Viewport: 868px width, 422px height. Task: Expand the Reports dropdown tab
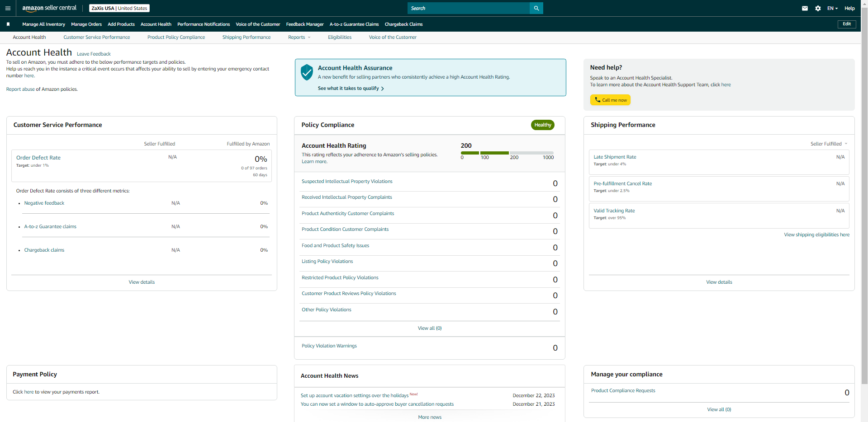pos(299,37)
